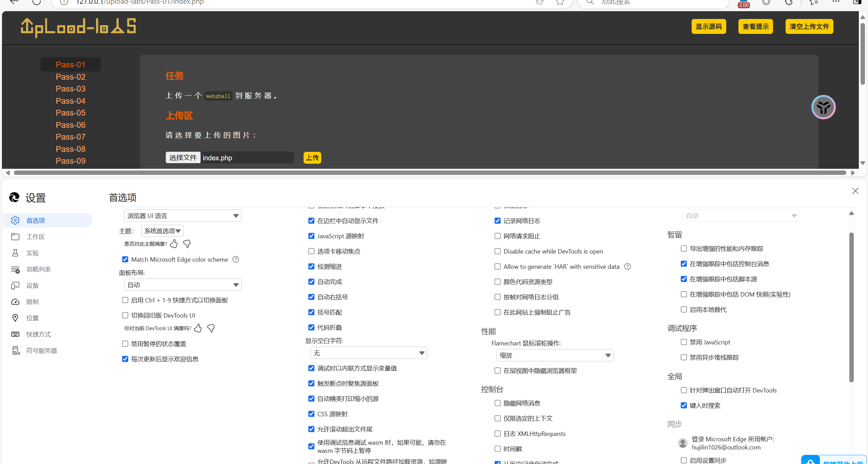
Task: Open Flamechart mouse wheel action dropdown
Action: (x=555, y=356)
